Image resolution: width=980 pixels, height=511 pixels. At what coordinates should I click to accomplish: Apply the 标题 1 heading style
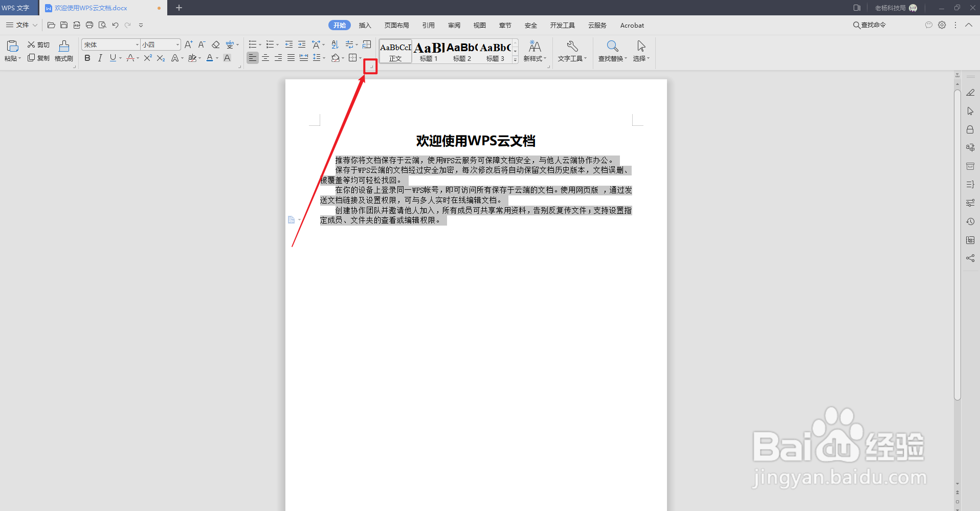pyautogui.click(x=429, y=51)
